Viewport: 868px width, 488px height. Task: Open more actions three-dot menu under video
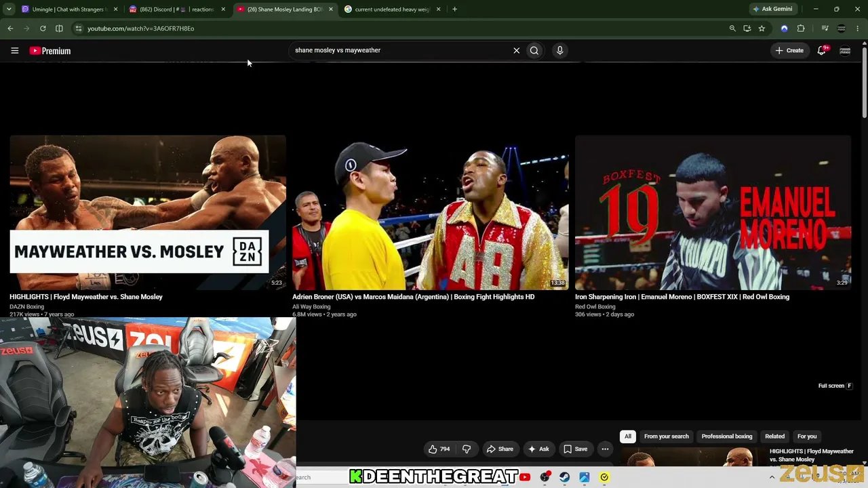pos(605,449)
